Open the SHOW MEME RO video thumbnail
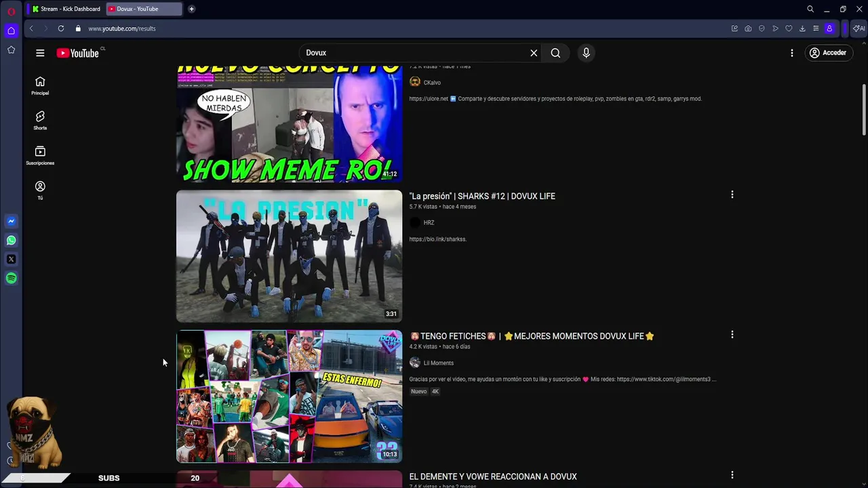 coord(289,124)
